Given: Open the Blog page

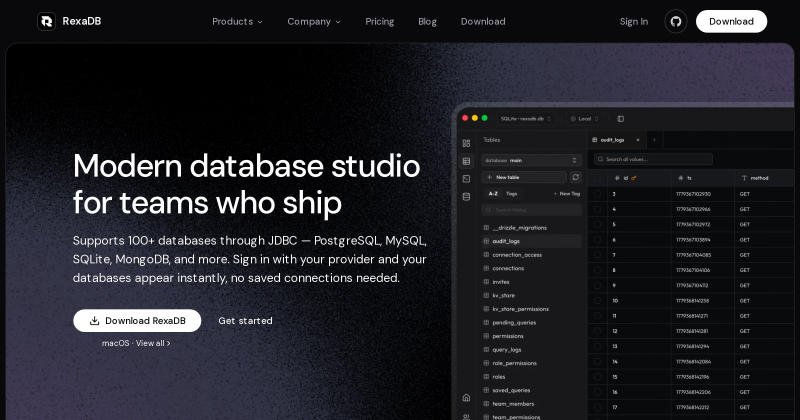Looking at the screenshot, I should tap(427, 21).
